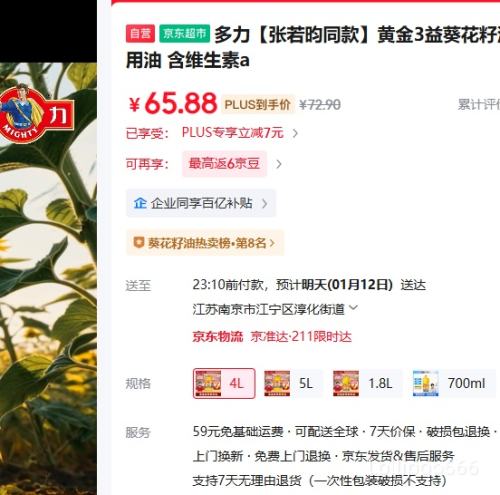Click the blue 企 enterprise icon
The width and height of the screenshot is (500, 495).
[140, 203]
